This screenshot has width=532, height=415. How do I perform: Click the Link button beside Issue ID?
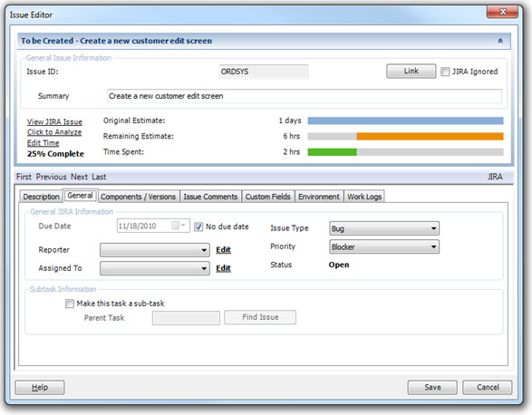[x=411, y=71]
